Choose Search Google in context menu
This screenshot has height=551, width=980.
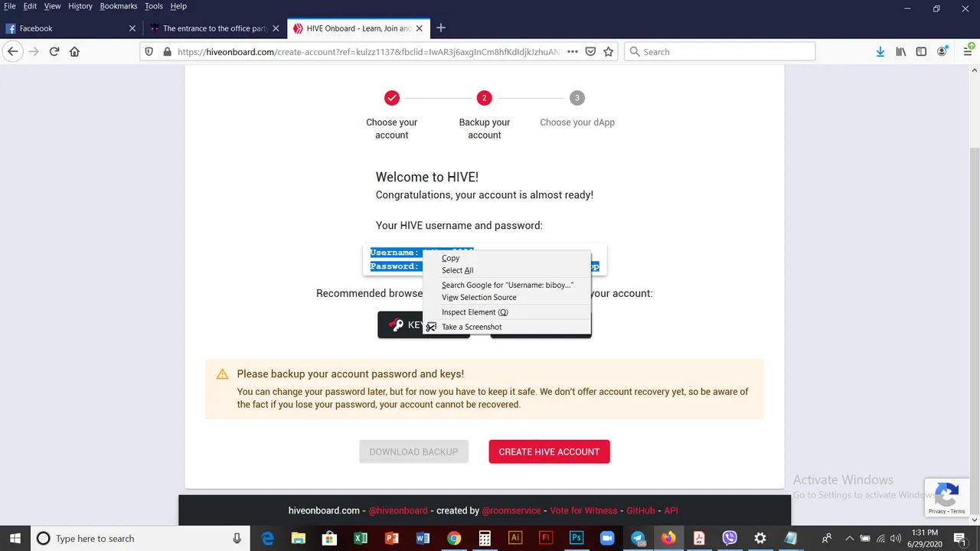pos(508,285)
